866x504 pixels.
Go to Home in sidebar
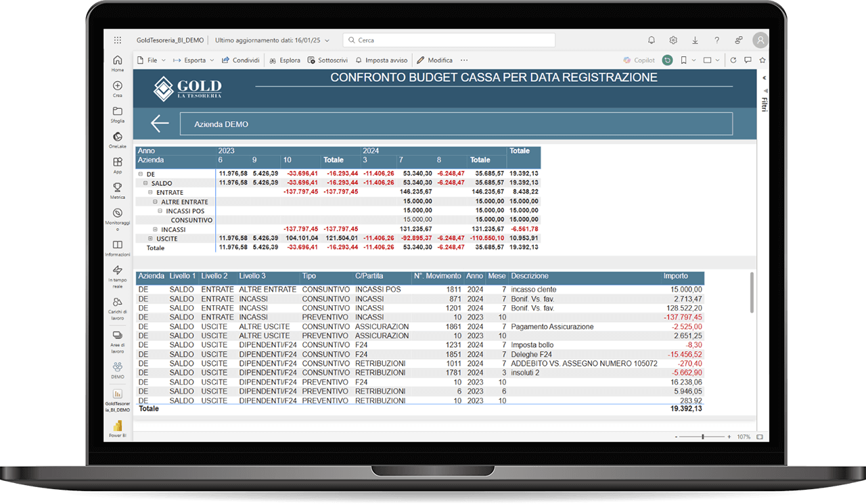tap(118, 64)
